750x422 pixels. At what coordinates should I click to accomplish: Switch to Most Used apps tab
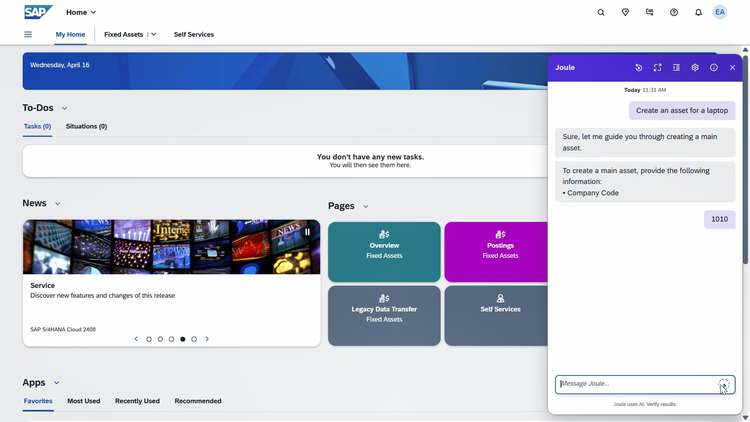84,401
